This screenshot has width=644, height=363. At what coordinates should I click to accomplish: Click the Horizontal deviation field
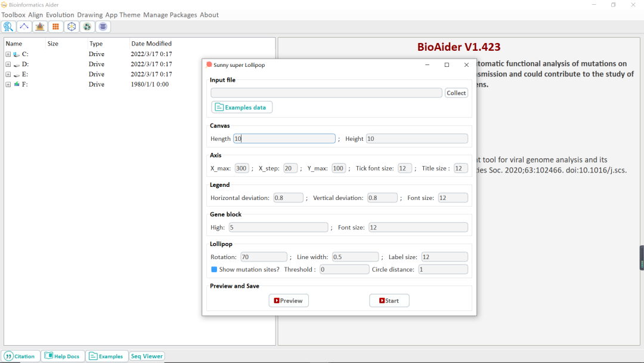(x=289, y=198)
